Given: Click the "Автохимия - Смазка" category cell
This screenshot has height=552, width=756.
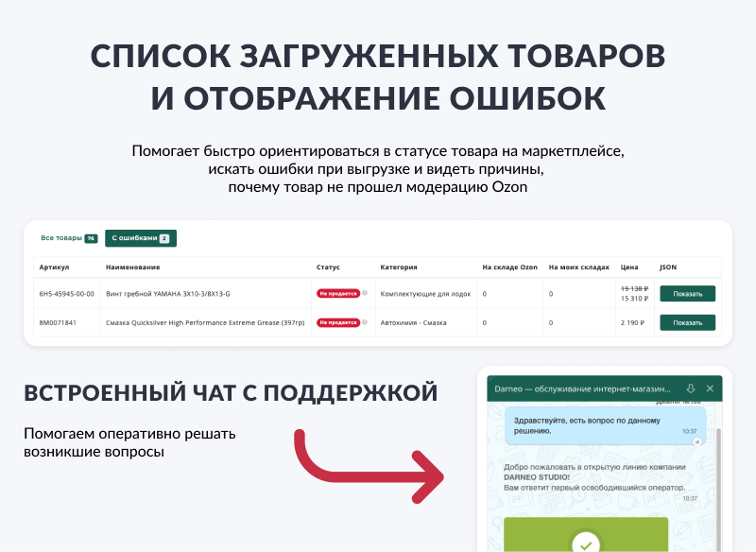Looking at the screenshot, I should [x=416, y=322].
